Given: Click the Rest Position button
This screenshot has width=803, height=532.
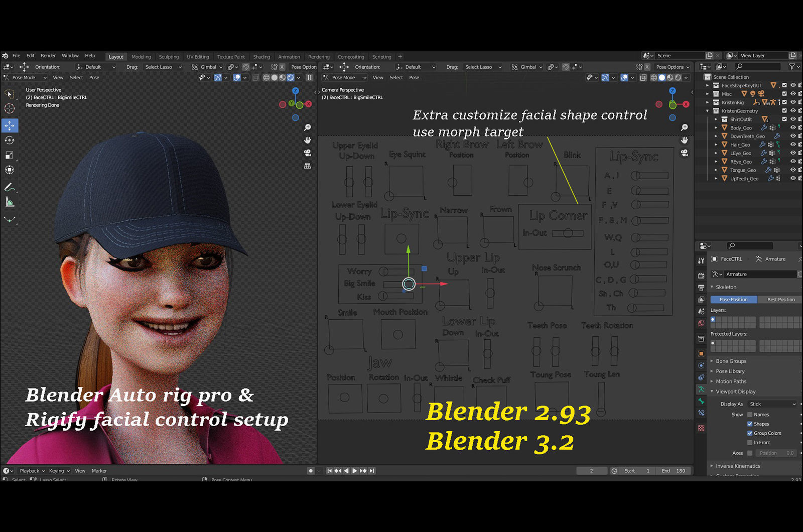Looking at the screenshot, I should pyautogui.click(x=780, y=300).
